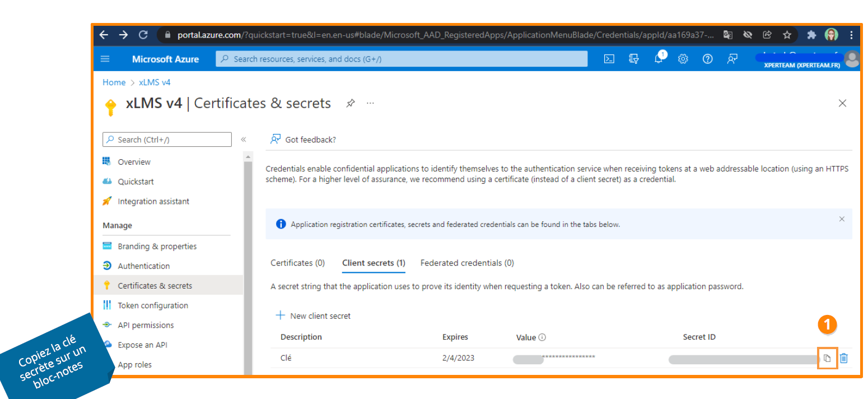Collapse the left navigation menu

(244, 140)
